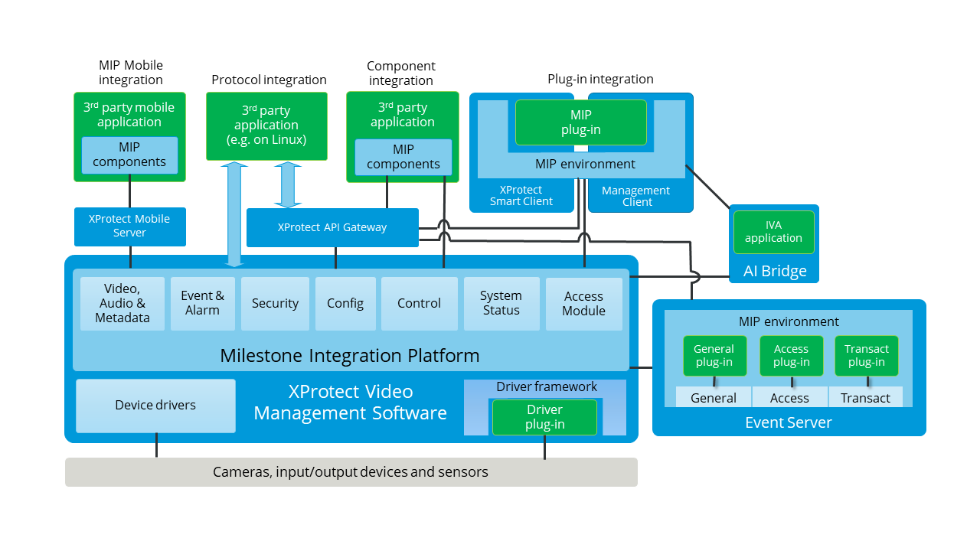Click the Management Client label

(636, 197)
